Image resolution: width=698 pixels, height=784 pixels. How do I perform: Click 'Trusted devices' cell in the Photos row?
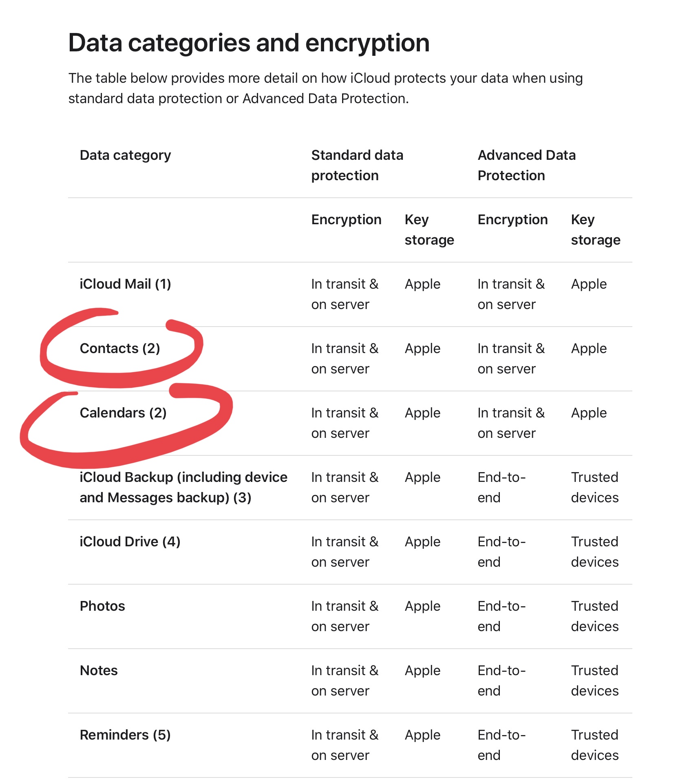(595, 616)
